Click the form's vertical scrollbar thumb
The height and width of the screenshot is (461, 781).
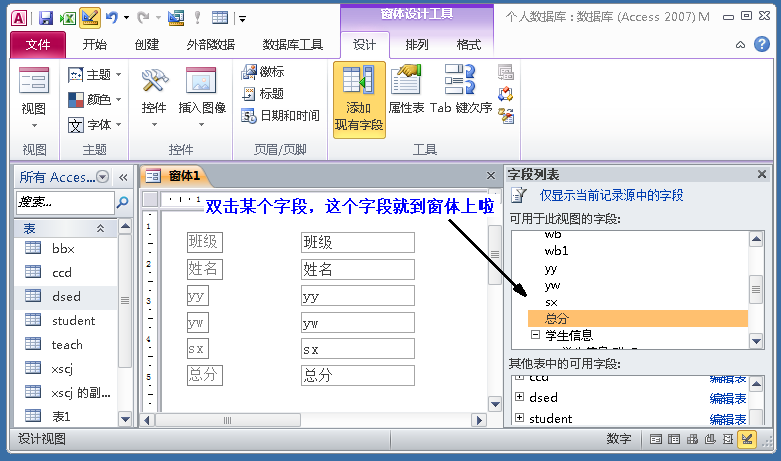(494, 254)
